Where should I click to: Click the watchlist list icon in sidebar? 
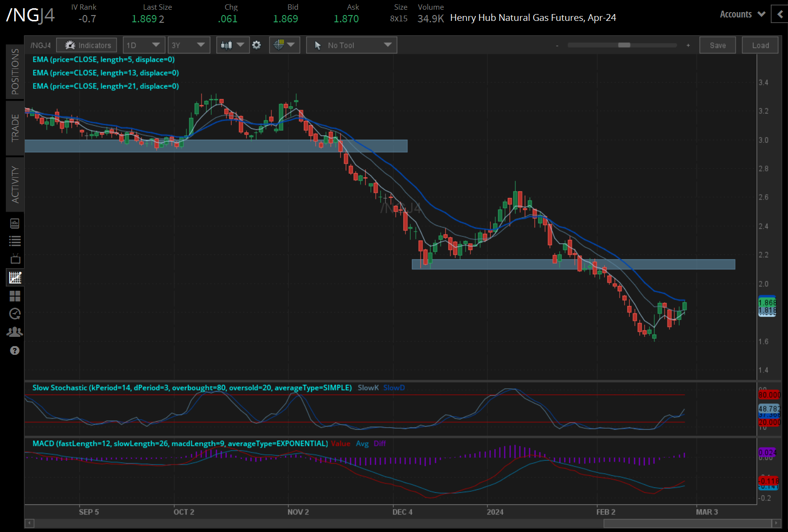tap(15, 241)
